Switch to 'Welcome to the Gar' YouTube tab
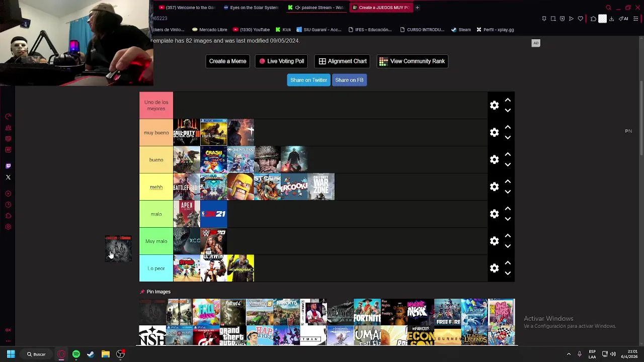644x362 pixels. (187, 8)
